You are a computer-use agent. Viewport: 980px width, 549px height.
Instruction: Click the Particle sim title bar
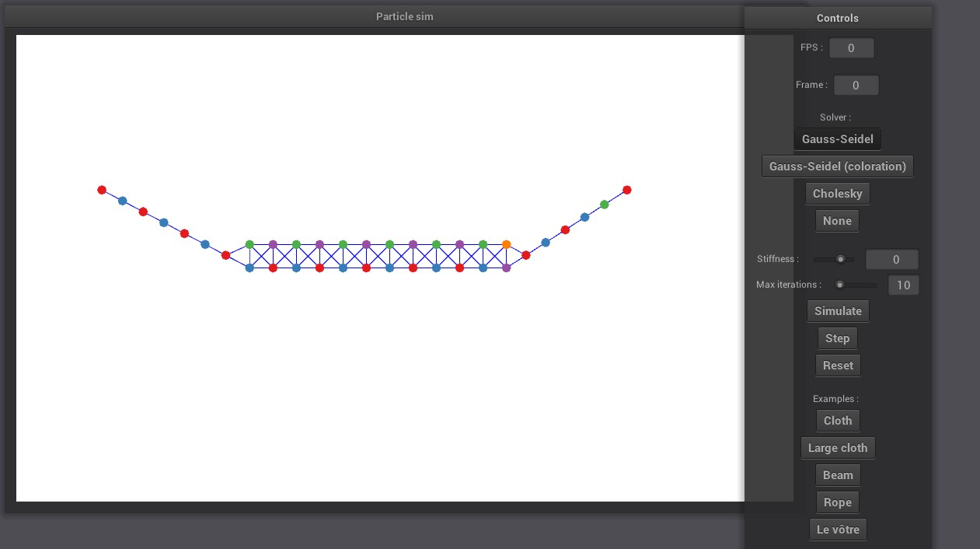click(404, 16)
